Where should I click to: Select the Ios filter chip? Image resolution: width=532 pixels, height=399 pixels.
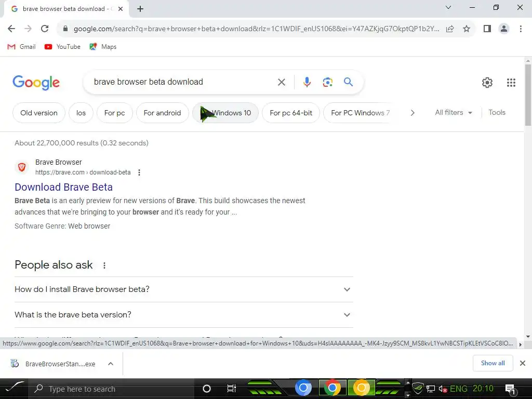pyautogui.click(x=81, y=113)
